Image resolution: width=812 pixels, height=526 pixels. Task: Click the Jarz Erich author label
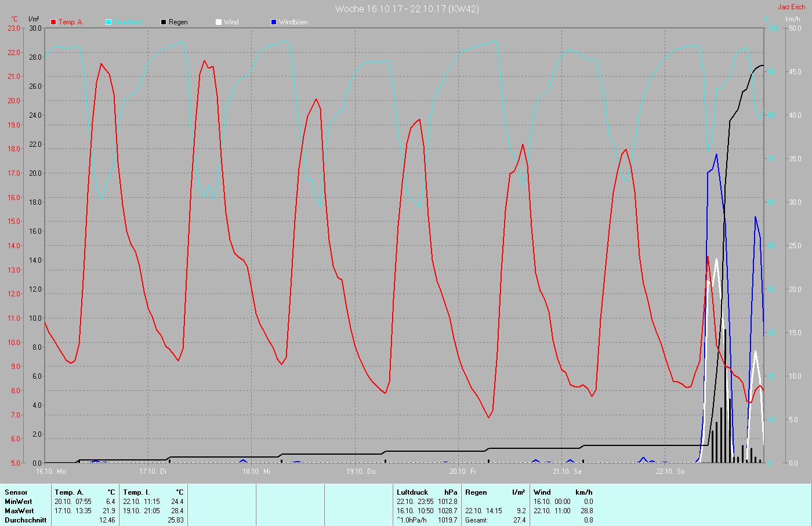tap(791, 7)
